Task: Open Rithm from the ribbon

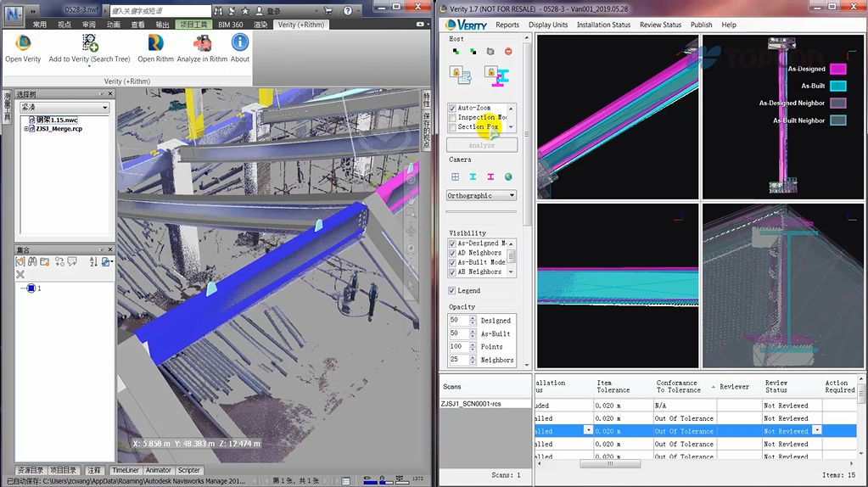Action: pyautogui.click(x=155, y=48)
